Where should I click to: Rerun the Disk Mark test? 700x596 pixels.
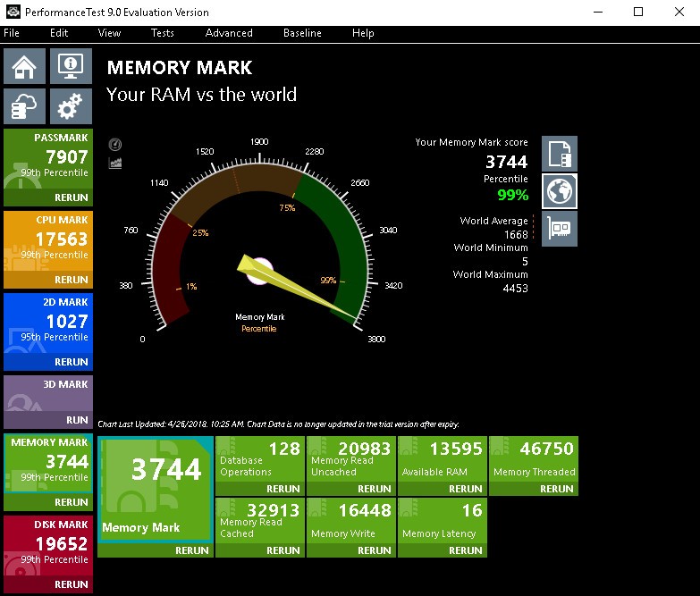point(71,584)
